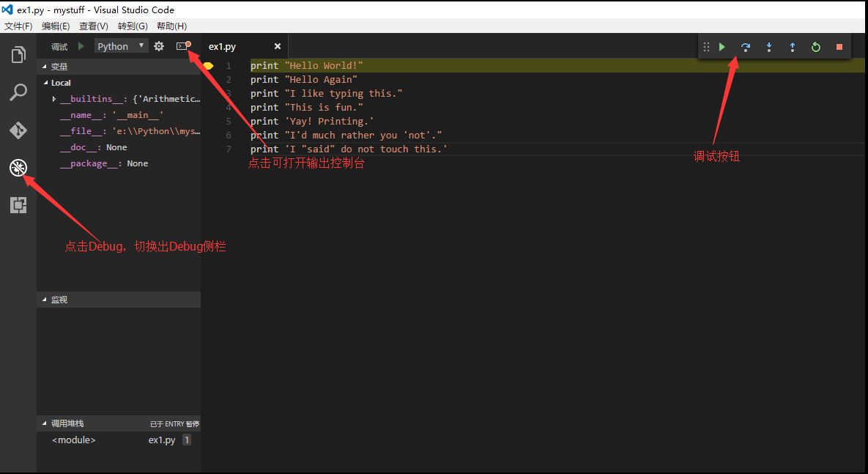The image size is (868, 474).
Task: Click the "Hello World!" code line
Action: pos(307,66)
